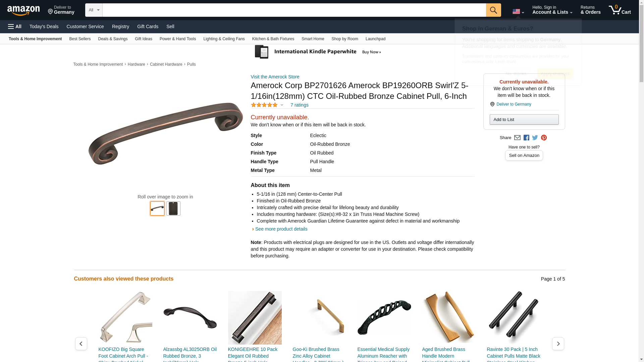This screenshot has height=362, width=644.
Task: Select the second product thumbnail image
Action: pos(173,208)
